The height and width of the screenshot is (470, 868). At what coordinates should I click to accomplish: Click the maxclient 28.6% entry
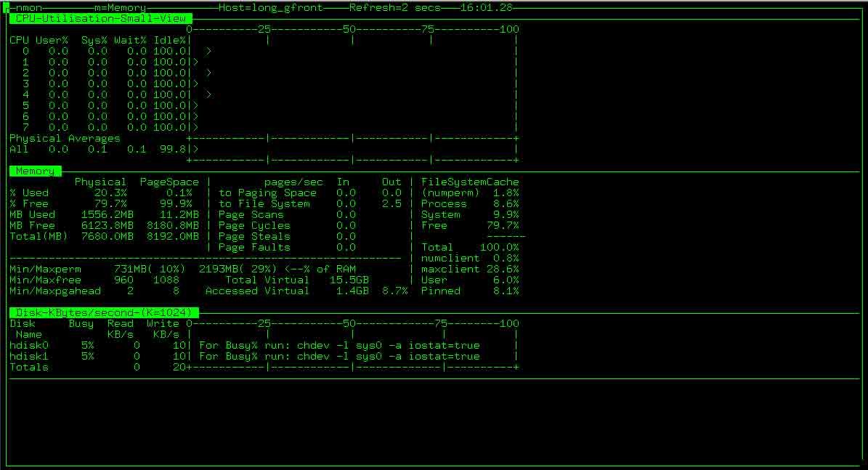click(470, 269)
